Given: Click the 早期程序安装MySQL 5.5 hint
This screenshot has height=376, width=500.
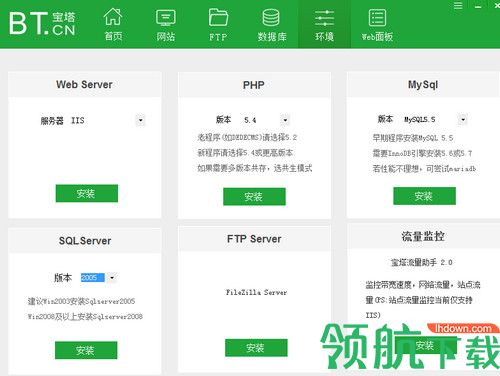Looking at the screenshot, I should [413, 138].
